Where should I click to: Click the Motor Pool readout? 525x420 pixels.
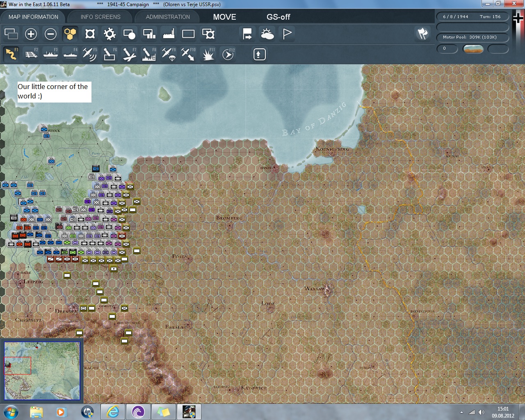point(472,37)
